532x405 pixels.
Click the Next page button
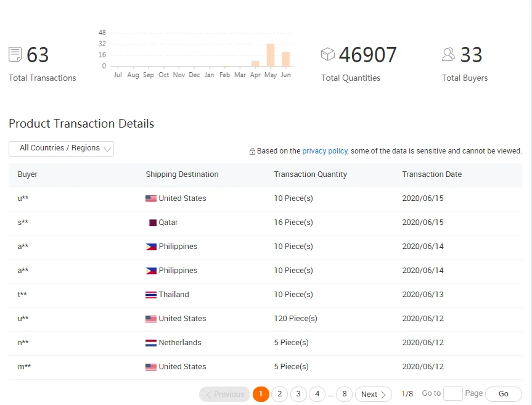[x=374, y=394]
